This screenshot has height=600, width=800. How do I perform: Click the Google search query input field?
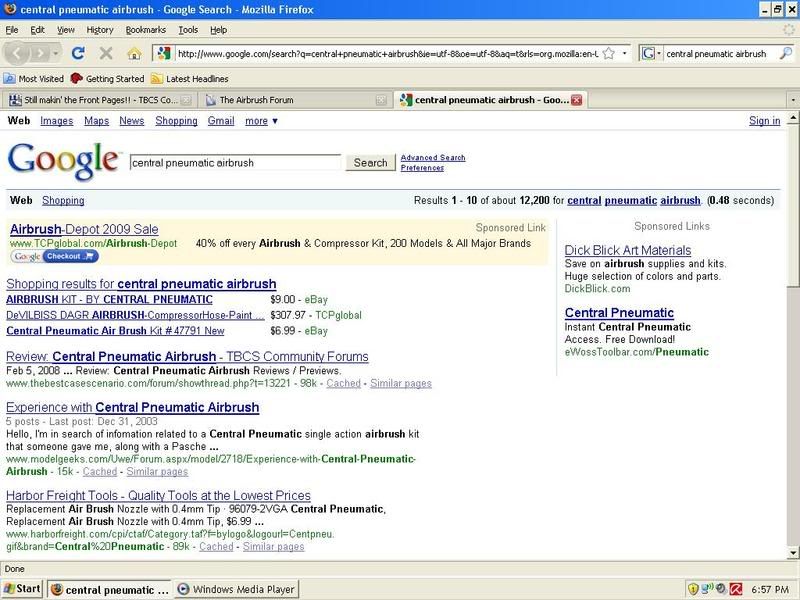(236, 163)
